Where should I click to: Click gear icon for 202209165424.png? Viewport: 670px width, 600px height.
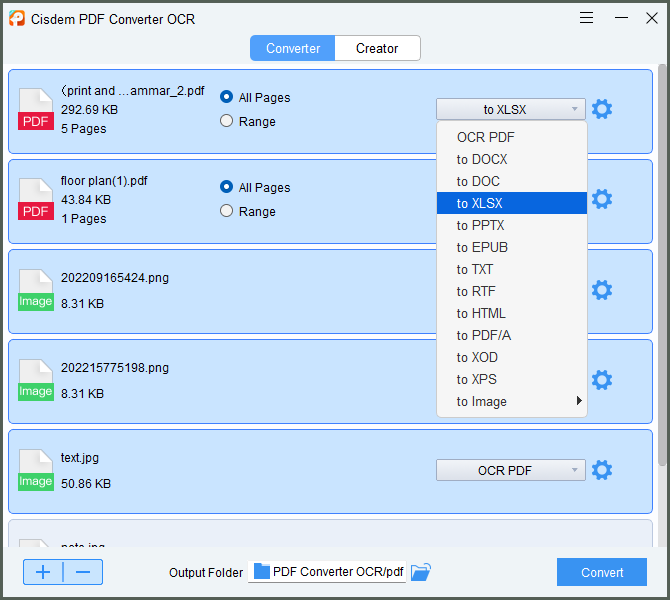[601, 290]
